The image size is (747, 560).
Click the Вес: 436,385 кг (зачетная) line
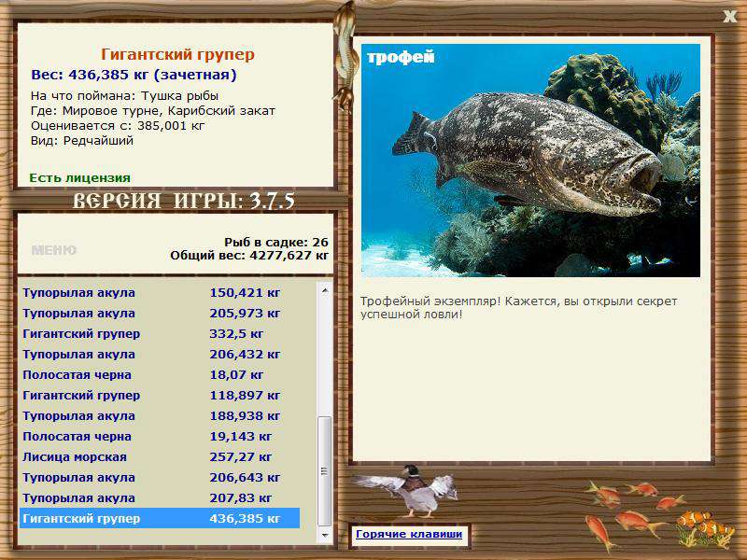[x=134, y=75]
